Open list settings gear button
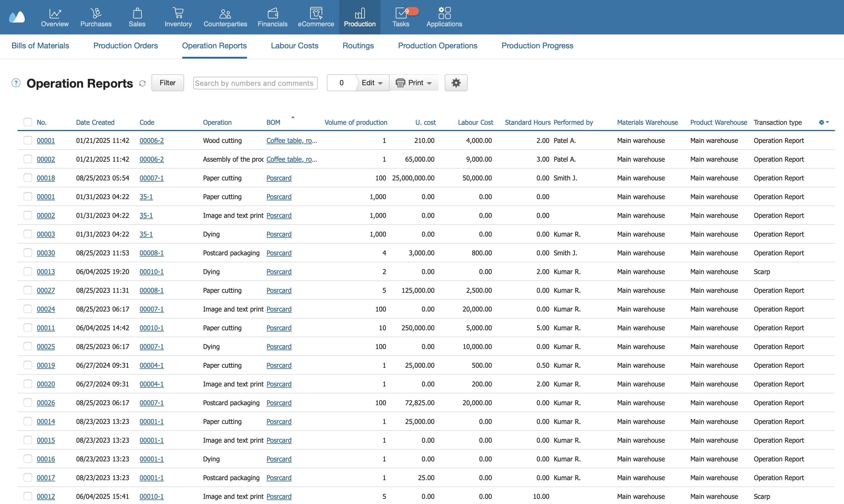The width and height of the screenshot is (844, 504). tap(456, 83)
